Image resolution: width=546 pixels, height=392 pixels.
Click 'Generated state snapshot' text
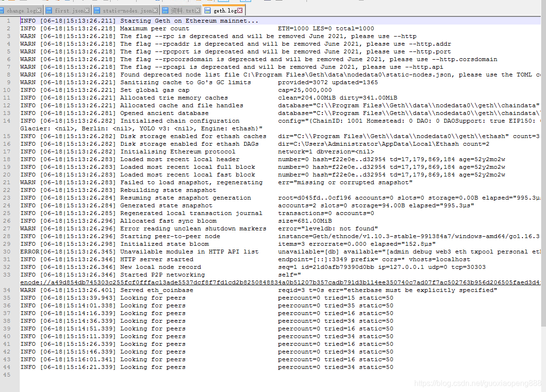166,205
